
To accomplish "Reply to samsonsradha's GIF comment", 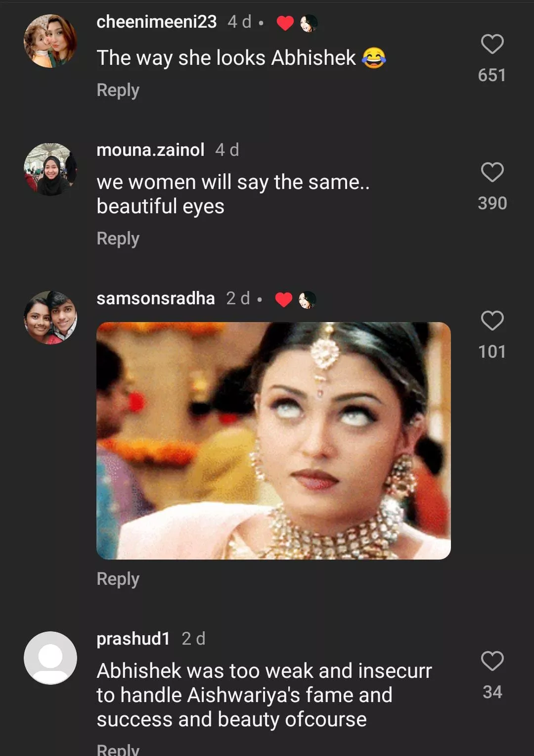I will (118, 579).
